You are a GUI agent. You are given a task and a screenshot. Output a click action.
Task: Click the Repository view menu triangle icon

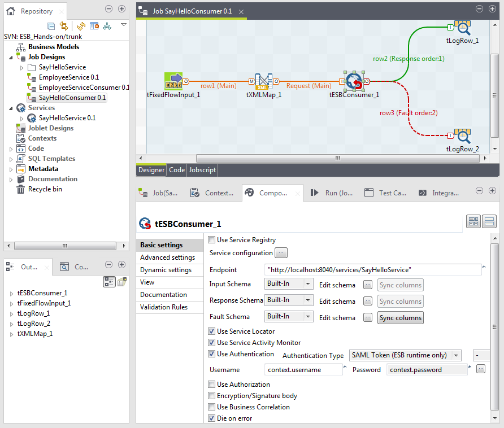[124, 25]
